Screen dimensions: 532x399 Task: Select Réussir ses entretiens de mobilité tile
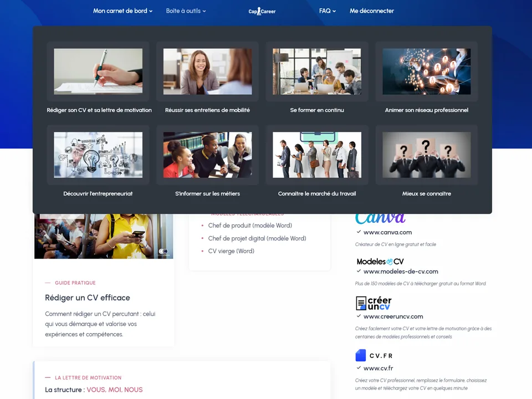[x=207, y=71]
